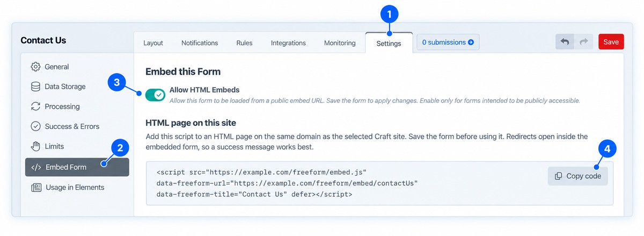Click the 'Add this script to an HTML page' paragraph

click(x=367, y=141)
